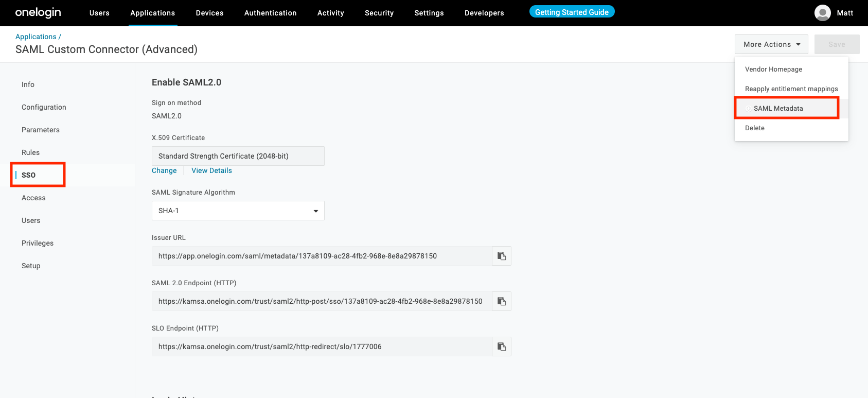Open the Settings top menu
This screenshot has width=868, height=398.
point(429,13)
